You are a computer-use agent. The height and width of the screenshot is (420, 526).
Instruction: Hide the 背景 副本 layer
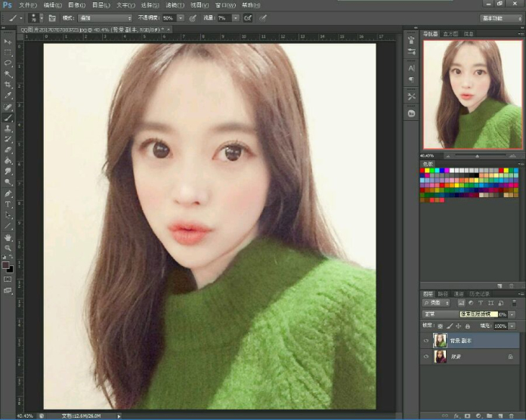tap(427, 341)
